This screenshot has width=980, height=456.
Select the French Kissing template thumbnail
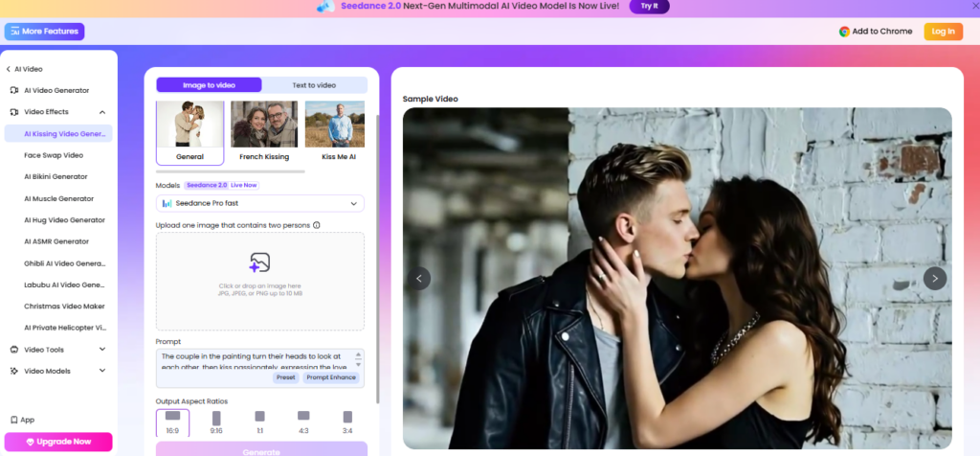[x=264, y=131]
